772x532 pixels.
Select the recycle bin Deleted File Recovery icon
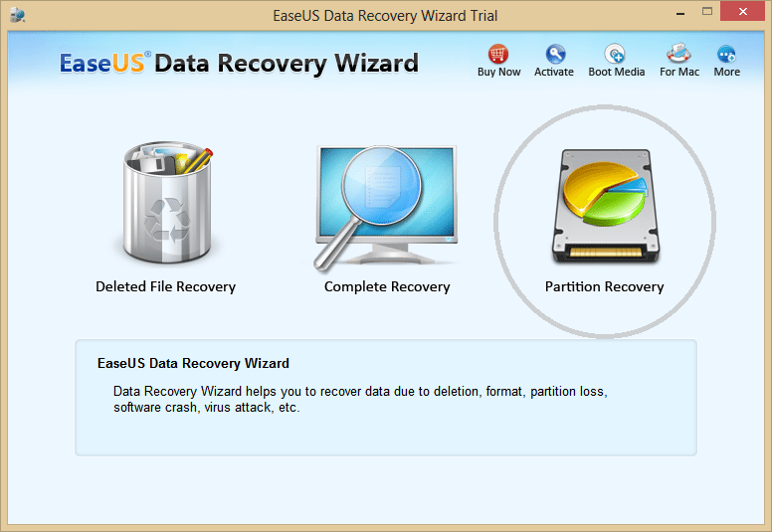pos(167,202)
